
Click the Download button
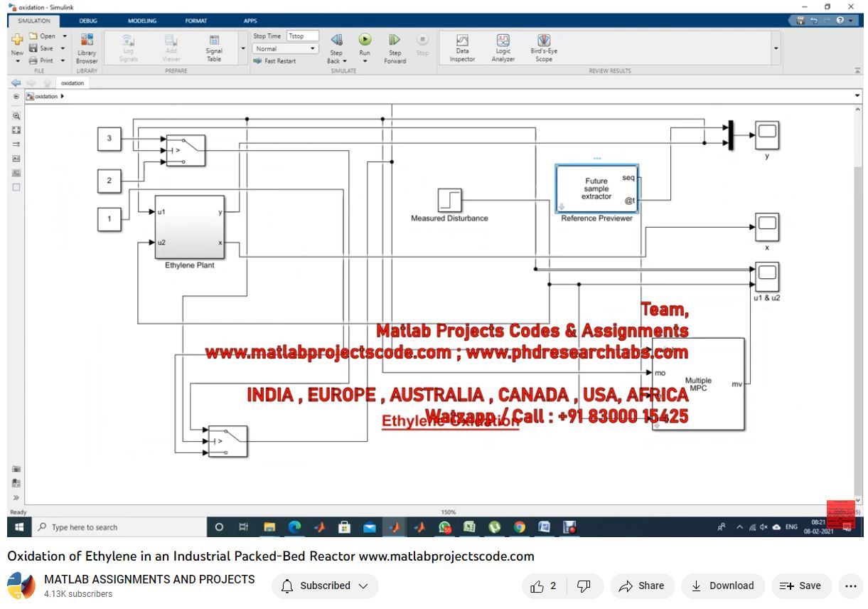coord(723,586)
